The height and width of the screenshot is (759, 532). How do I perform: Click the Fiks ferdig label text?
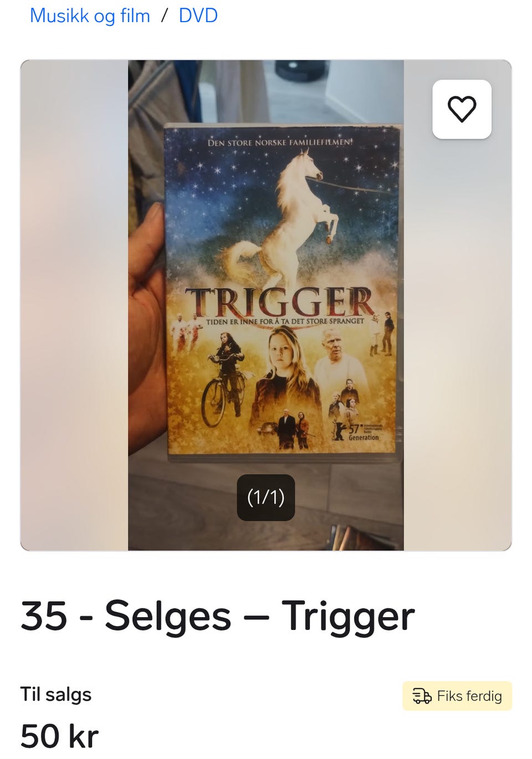469,696
